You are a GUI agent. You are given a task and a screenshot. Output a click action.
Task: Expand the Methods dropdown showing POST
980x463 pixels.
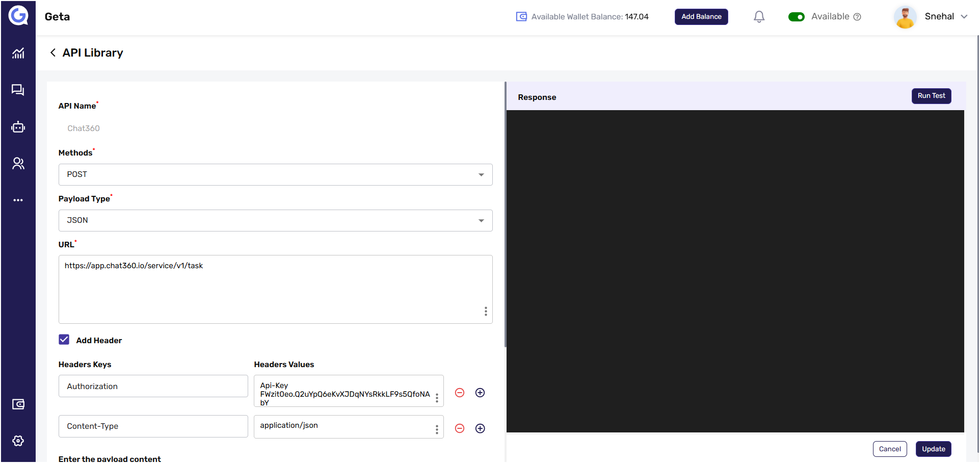[275, 174]
